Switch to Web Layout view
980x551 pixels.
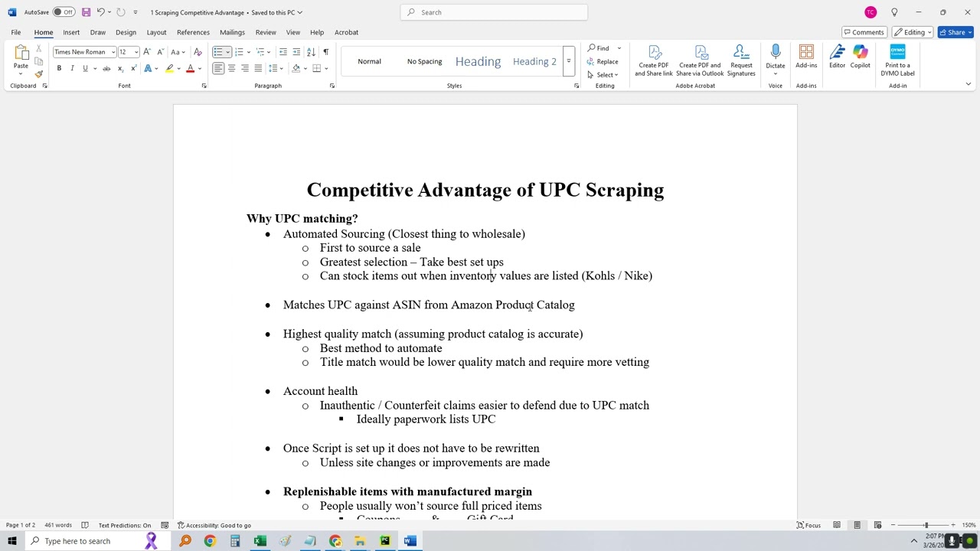(877, 525)
